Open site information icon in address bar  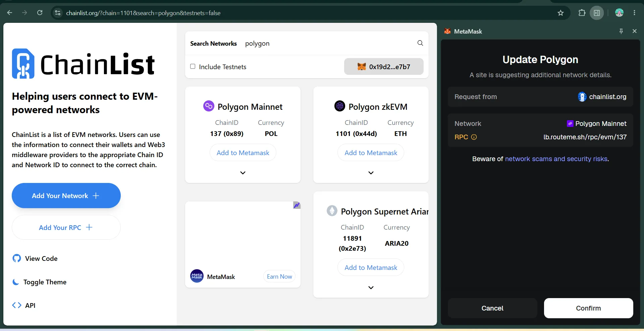point(58,13)
